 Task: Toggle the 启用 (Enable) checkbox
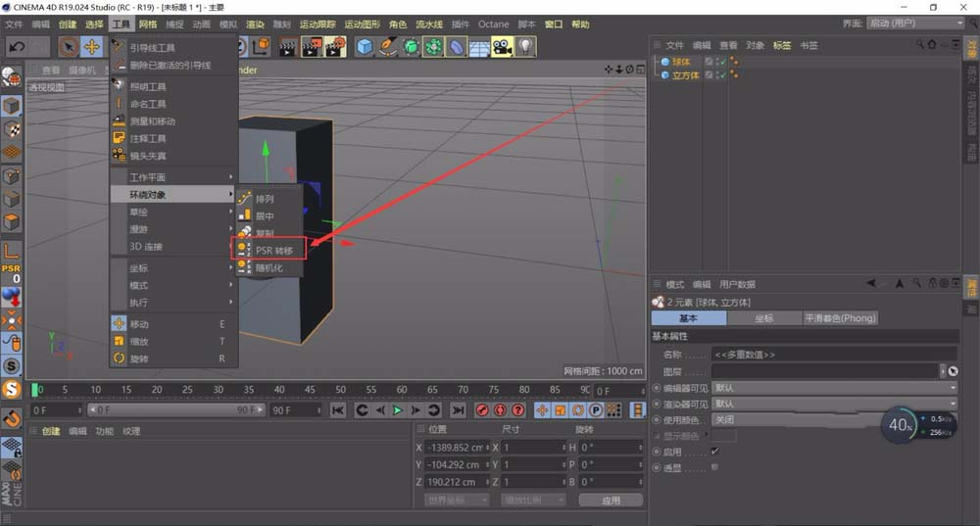pyautogui.click(x=714, y=451)
